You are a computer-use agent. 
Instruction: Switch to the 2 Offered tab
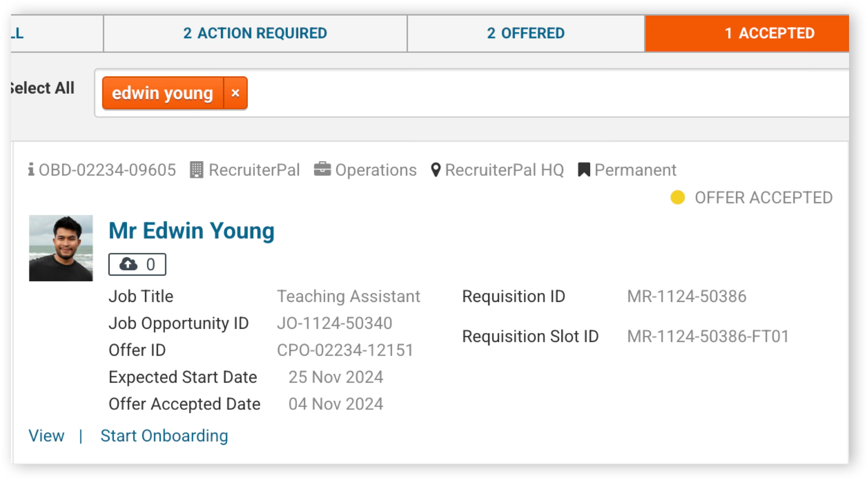(526, 33)
